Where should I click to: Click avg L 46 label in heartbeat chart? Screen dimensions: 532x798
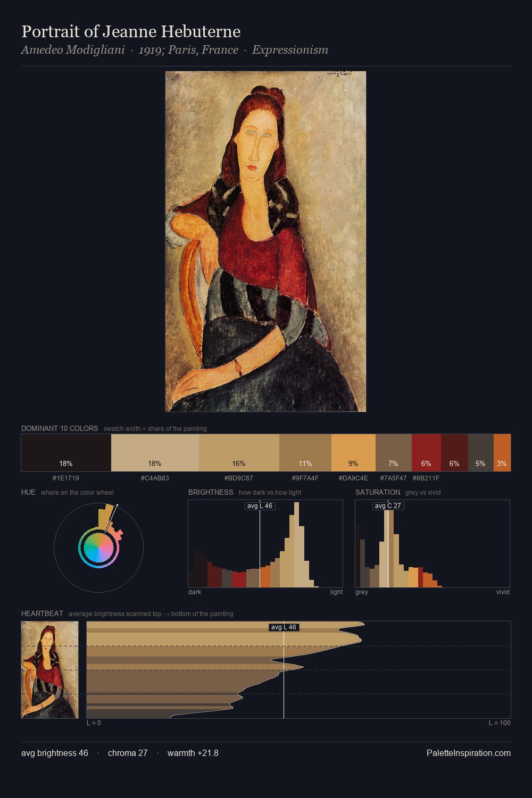284,627
